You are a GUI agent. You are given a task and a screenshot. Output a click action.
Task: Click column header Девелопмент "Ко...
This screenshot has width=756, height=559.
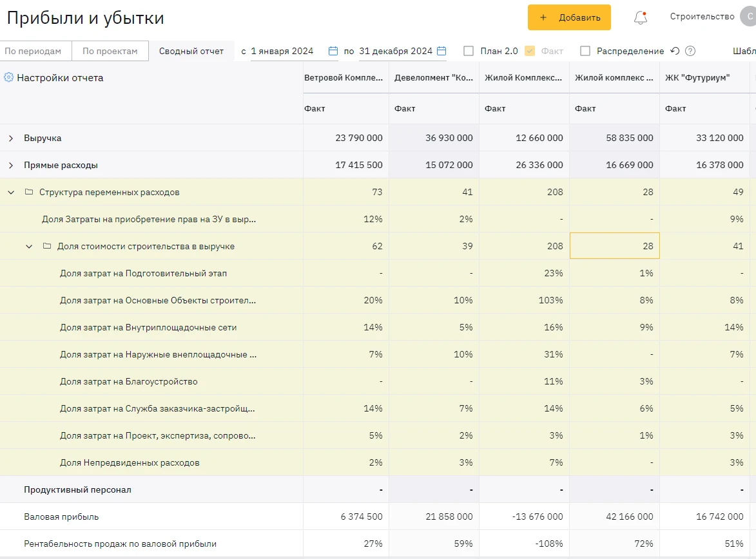tap(434, 77)
